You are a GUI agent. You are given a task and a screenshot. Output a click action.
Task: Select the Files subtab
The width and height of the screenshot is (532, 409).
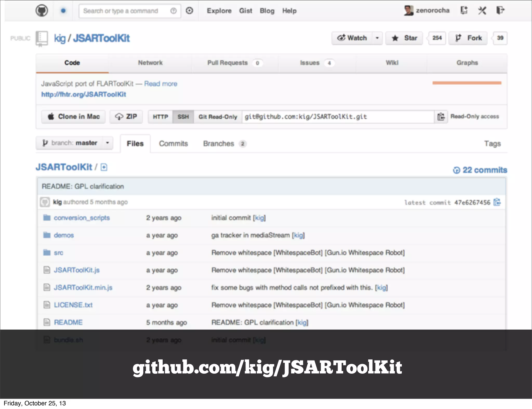[x=135, y=144]
